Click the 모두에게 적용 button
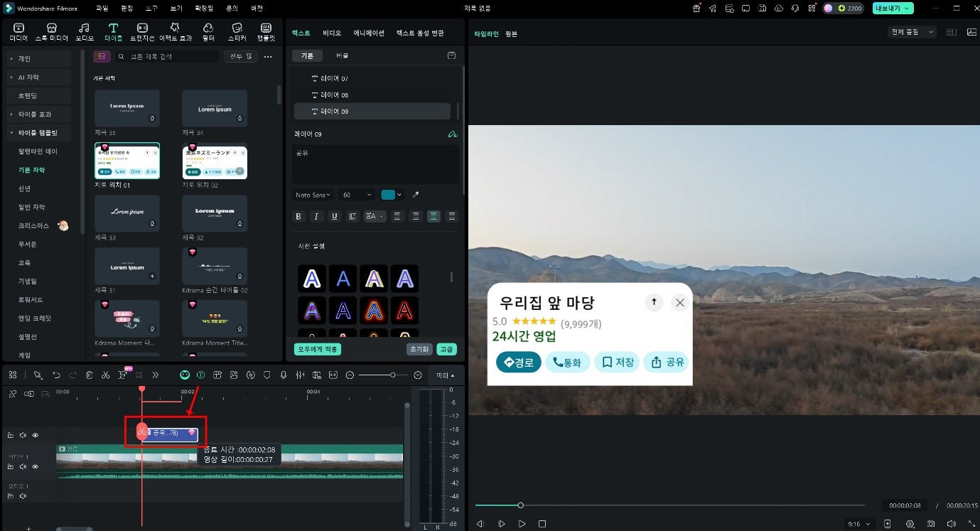 point(317,349)
